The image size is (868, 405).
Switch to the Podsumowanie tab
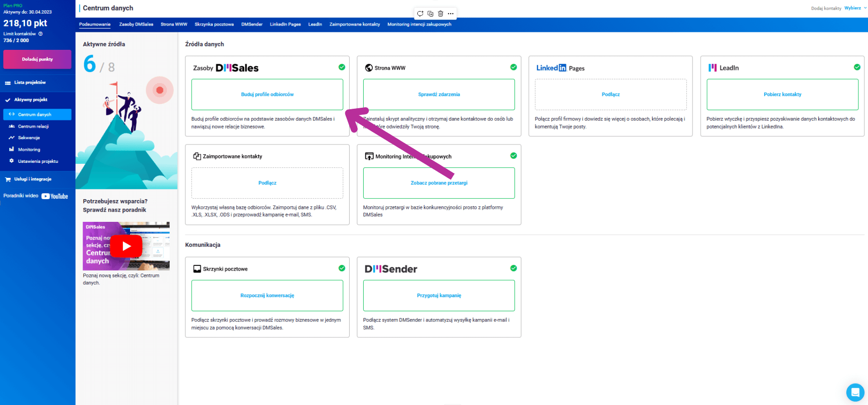tap(95, 24)
